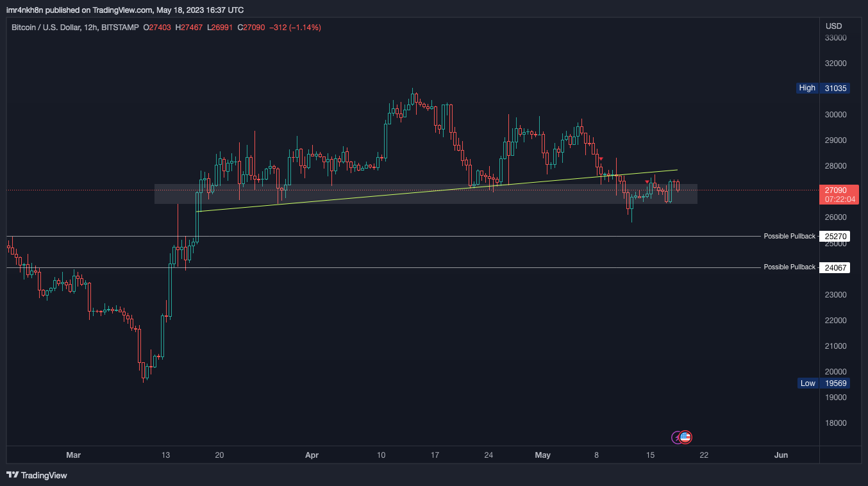This screenshot has height=486, width=868.
Task: Click the High label tag
Action: 807,88
